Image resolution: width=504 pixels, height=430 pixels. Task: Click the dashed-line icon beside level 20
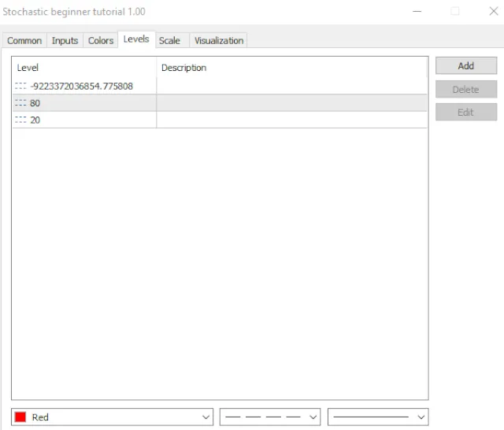coord(20,120)
